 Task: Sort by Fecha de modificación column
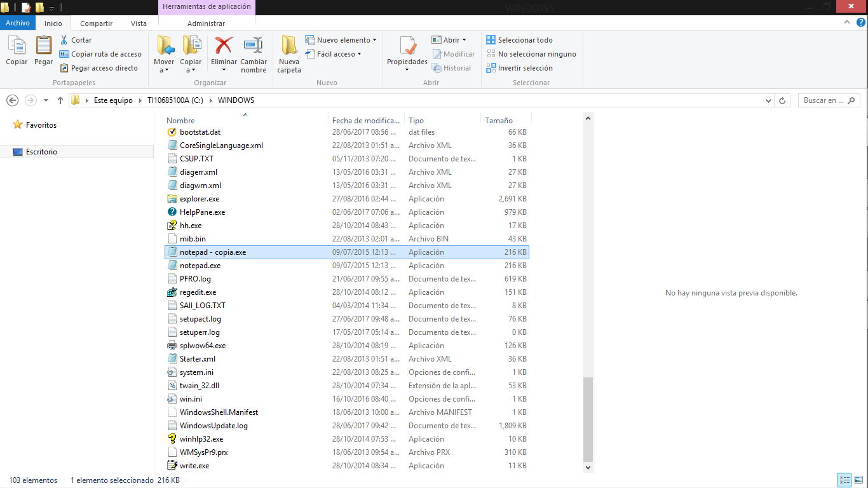(x=367, y=120)
